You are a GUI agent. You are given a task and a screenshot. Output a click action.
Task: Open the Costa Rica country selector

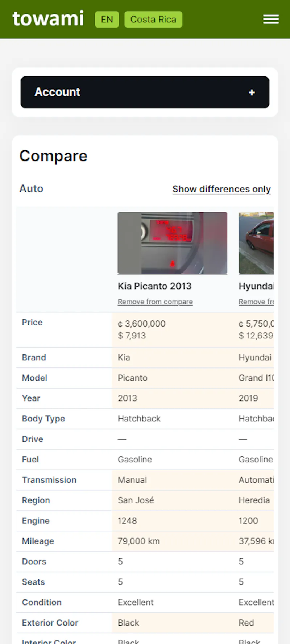153,20
